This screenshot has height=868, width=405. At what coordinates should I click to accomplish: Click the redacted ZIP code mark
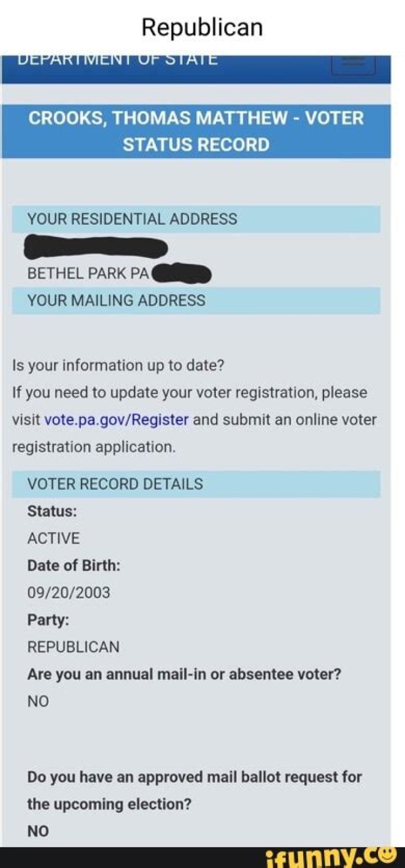(182, 274)
